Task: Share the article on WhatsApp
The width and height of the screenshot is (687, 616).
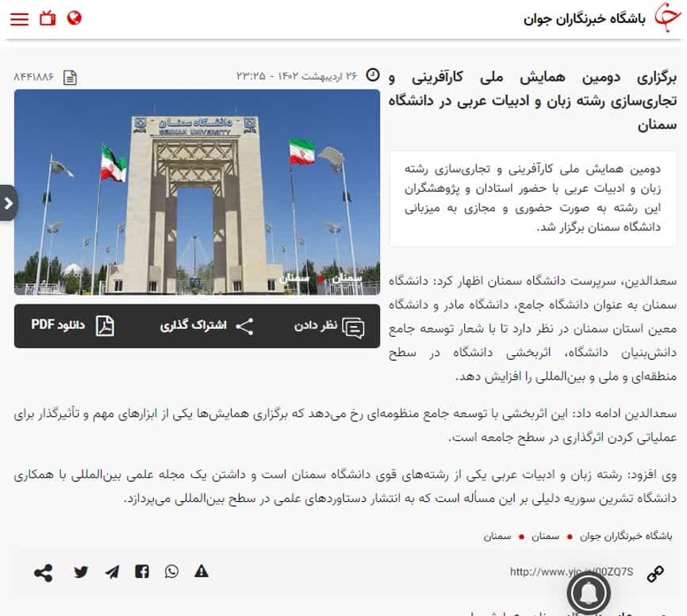Action: click(171, 572)
